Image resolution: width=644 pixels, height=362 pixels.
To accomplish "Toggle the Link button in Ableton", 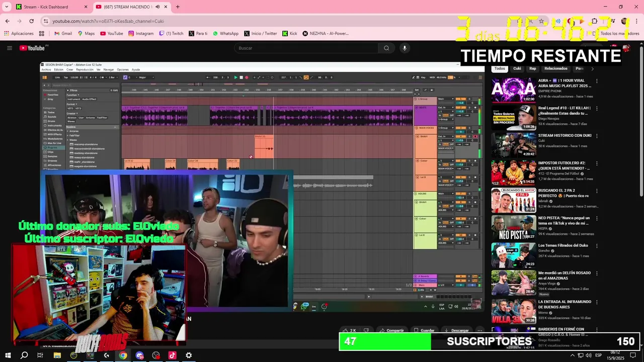I will pyautogui.click(x=57, y=77).
